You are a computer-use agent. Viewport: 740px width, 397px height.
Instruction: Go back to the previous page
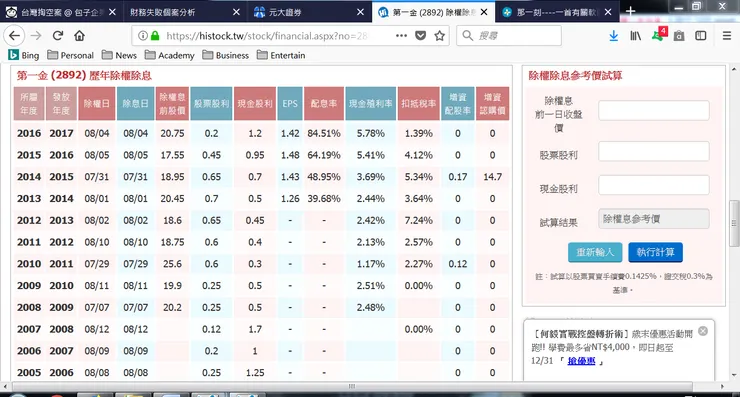[15, 35]
